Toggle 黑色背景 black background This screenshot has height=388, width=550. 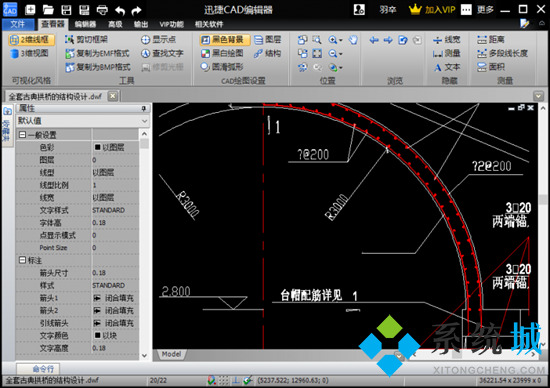coord(224,40)
